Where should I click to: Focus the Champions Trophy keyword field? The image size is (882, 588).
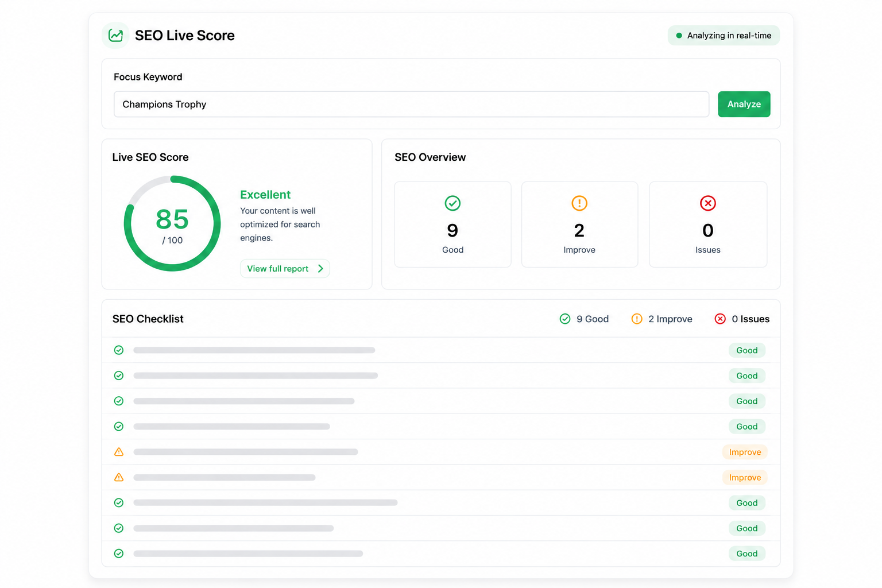click(411, 105)
